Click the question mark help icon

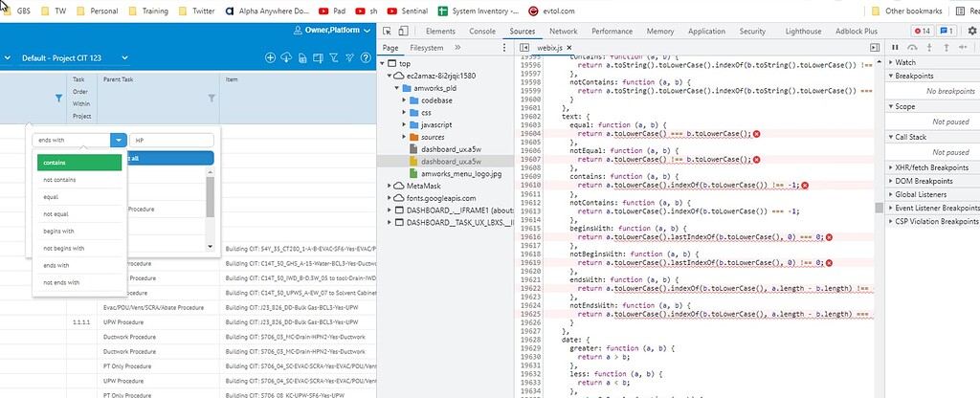click(x=367, y=57)
